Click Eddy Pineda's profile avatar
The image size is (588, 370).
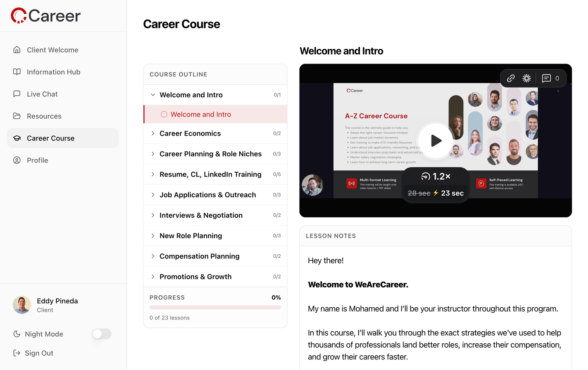(x=22, y=305)
